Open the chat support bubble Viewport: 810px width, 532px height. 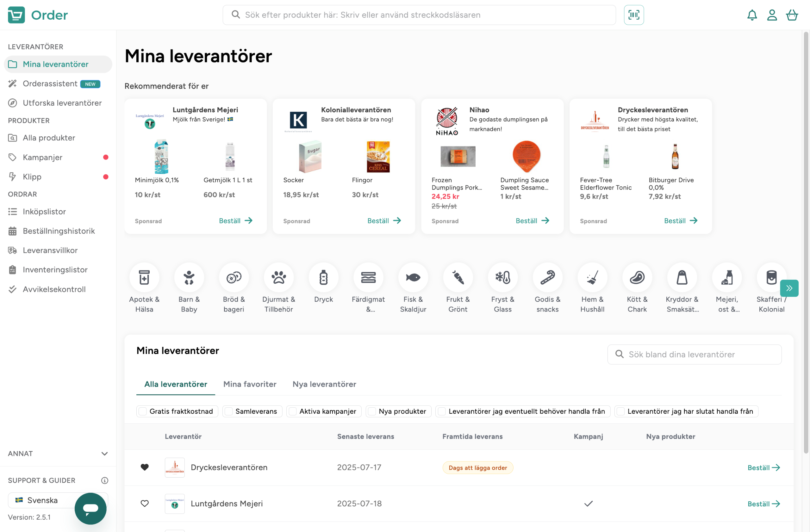tap(90, 508)
